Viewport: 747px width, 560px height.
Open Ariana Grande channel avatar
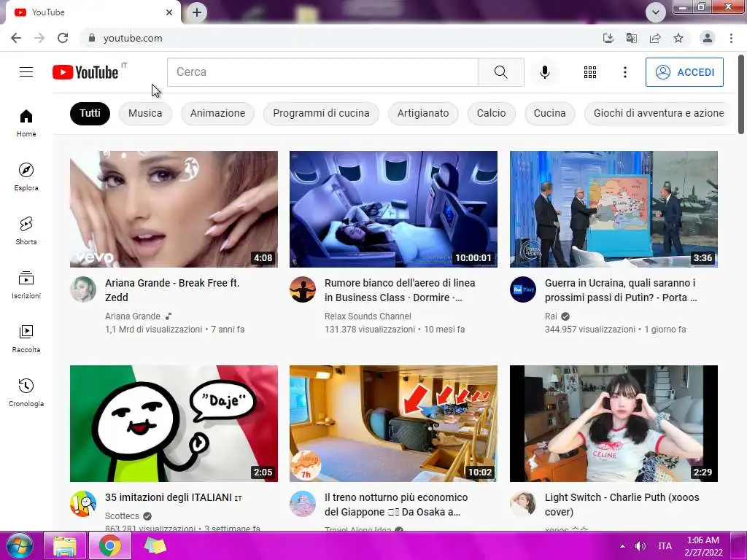tap(83, 289)
